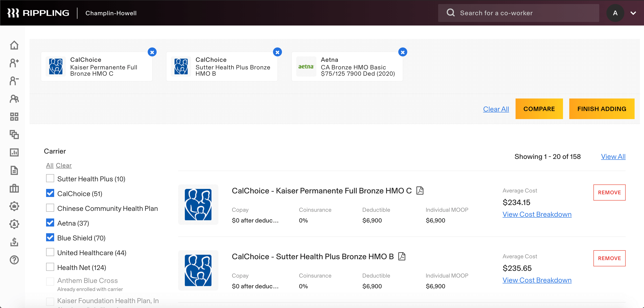The height and width of the screenshot is (308, 644).
Task: Check the Sutter Health Plus (10) carrier
Action: (x=50, y=178)
